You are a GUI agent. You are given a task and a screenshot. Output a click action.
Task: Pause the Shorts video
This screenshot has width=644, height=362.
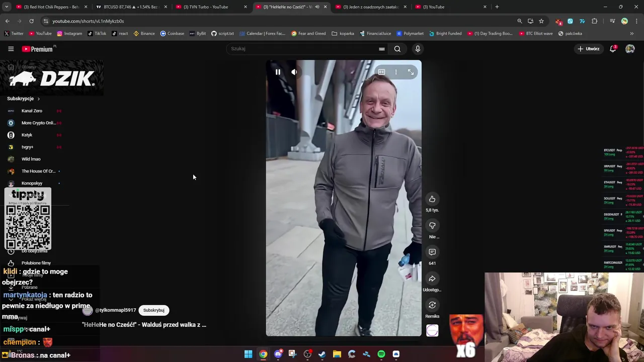278,72
